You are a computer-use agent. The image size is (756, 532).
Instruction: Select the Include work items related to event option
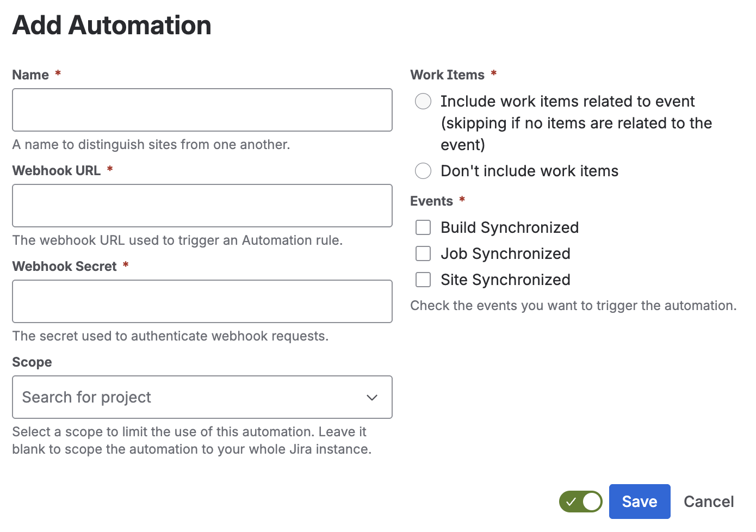tap(423, 101)
